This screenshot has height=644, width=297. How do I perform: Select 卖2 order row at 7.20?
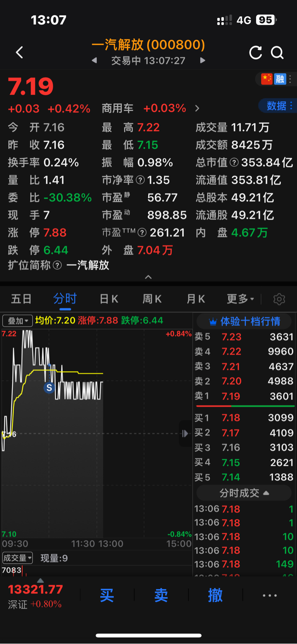click(x=244, y=381)
